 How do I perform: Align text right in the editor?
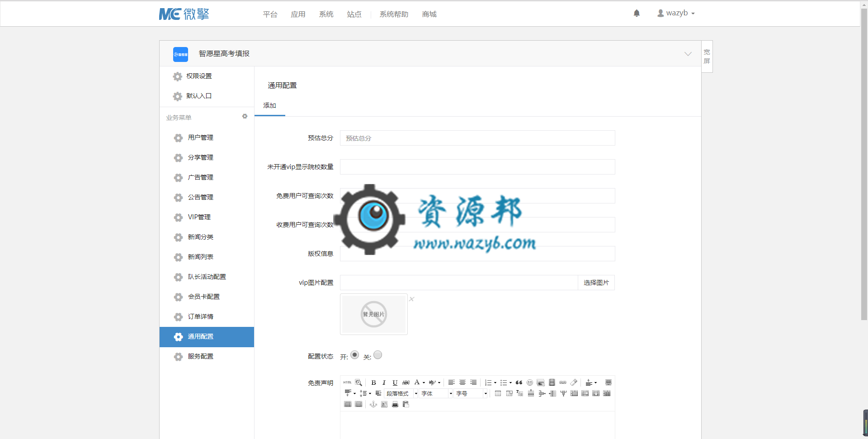point(473,382)
